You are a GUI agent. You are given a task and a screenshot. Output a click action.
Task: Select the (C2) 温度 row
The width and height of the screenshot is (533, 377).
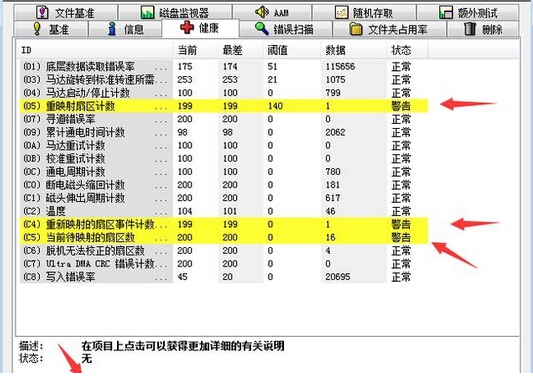[224, 211]
